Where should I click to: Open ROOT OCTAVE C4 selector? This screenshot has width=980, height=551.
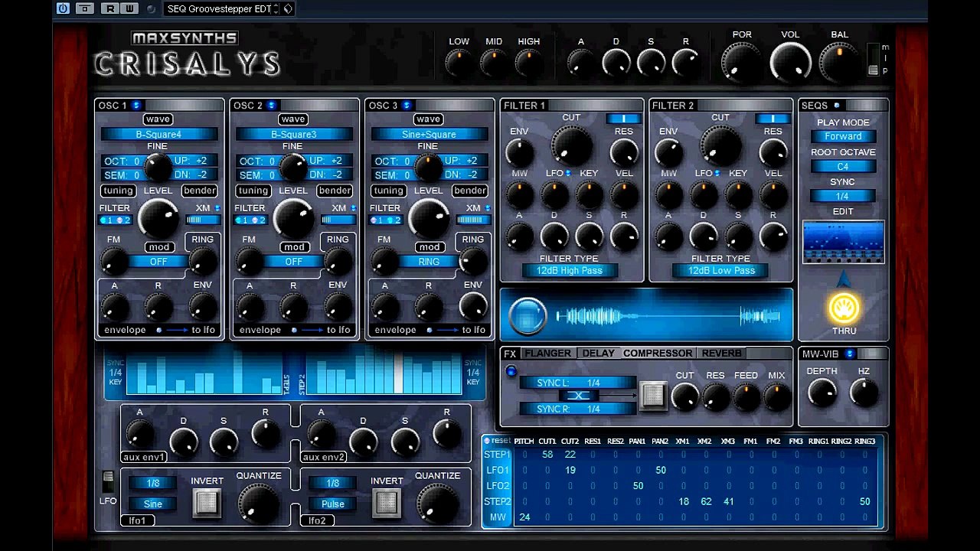[x=843, y=166]
